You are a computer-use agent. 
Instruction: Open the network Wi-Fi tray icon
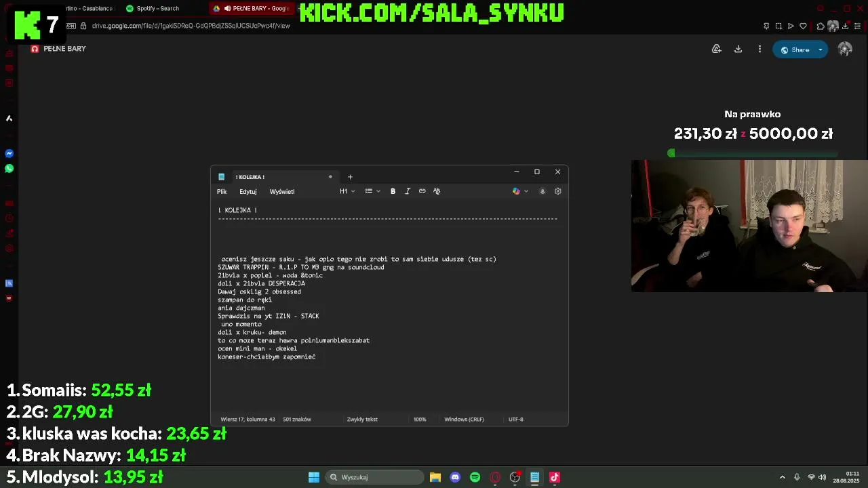[x=811, y=477]
